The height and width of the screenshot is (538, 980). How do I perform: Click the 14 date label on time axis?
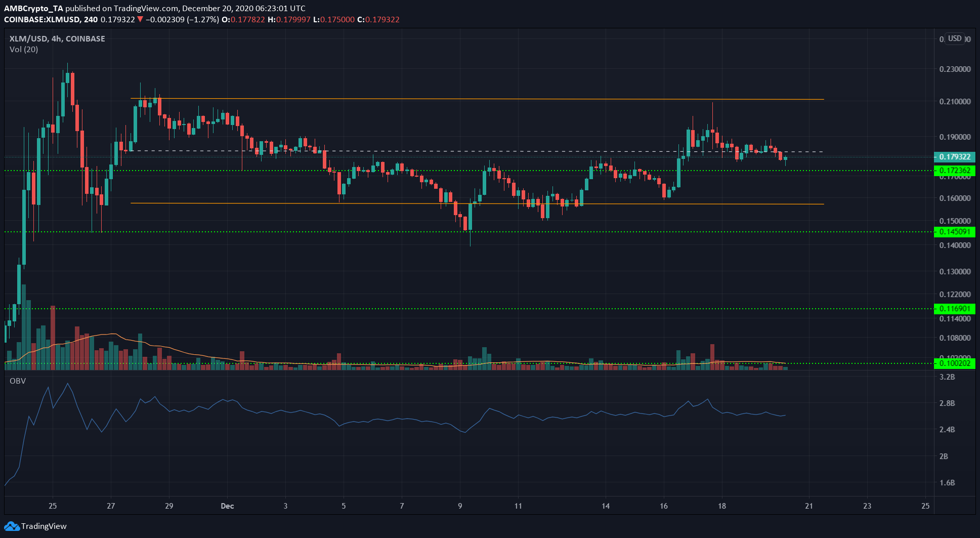pos(606,506)
